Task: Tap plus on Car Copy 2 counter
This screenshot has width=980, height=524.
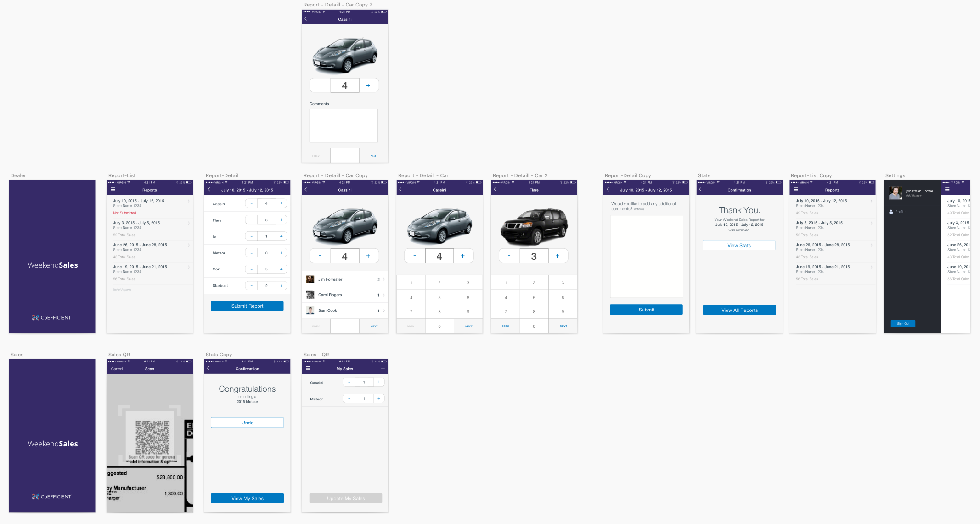Action: point(368,85)
